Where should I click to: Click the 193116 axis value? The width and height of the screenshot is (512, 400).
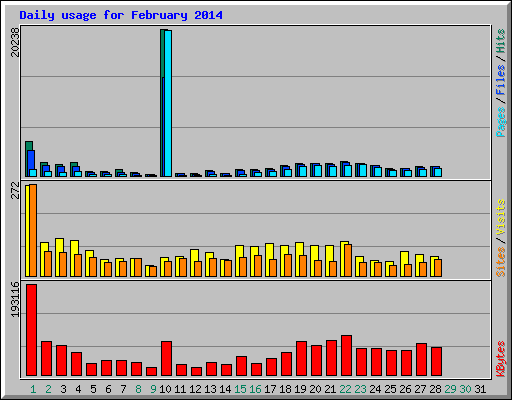(15, 300)
